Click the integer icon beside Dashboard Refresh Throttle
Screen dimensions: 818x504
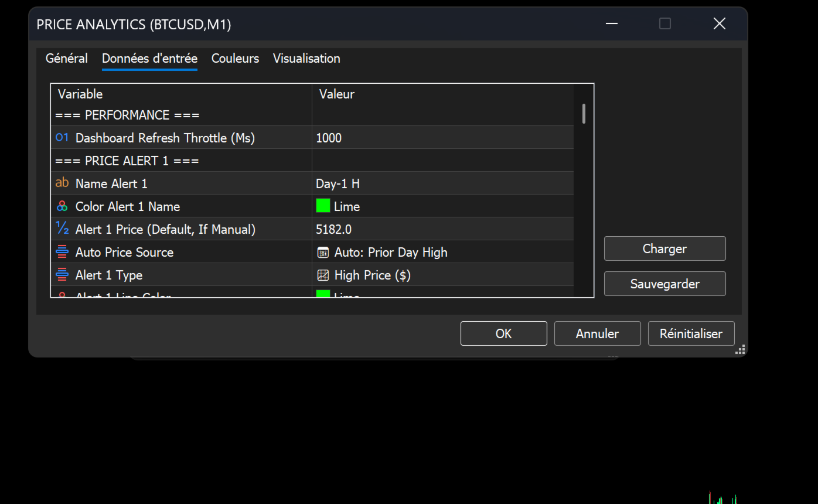(x=62, y=138)
